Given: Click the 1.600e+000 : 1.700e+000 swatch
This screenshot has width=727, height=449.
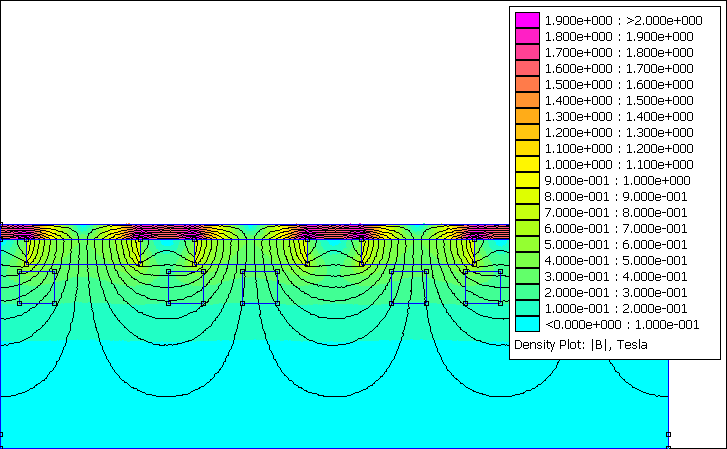Looking at the screenshot, I should tap(527, 68).
